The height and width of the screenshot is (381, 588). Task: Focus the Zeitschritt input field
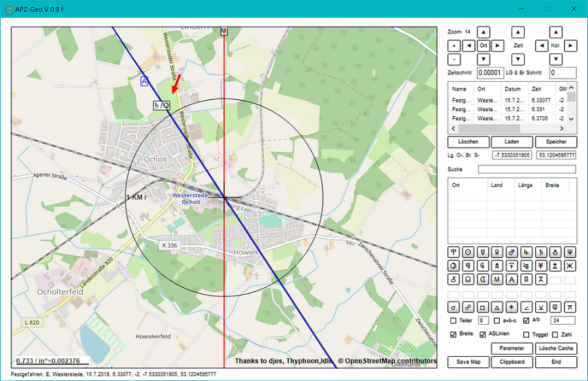(490, 73)
